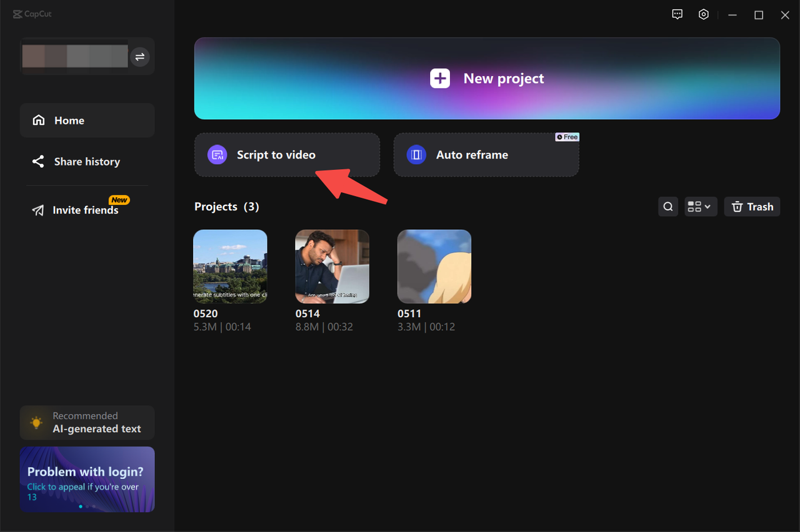800x532 pixels.
Task: Click the Invite friends paper-plane icon
Action: pyautogui.click(x=38, y=210)
